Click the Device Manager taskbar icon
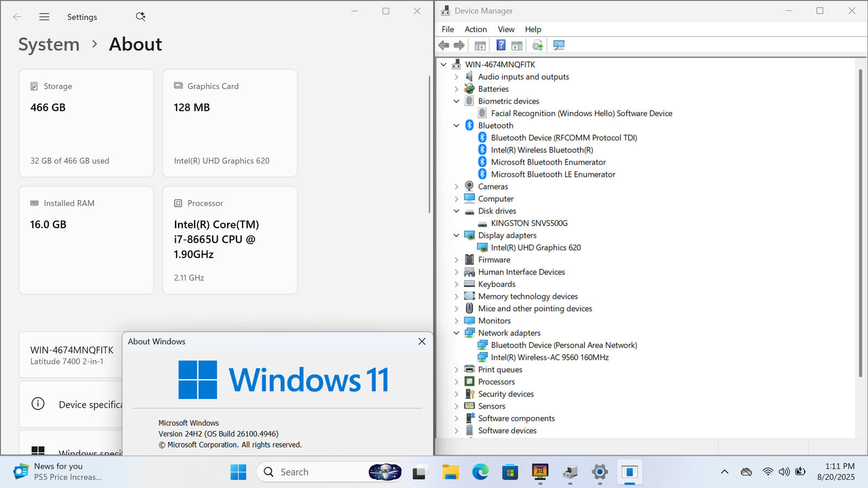The height and width of the screenshot is (488, 868). tap(570, 472)
